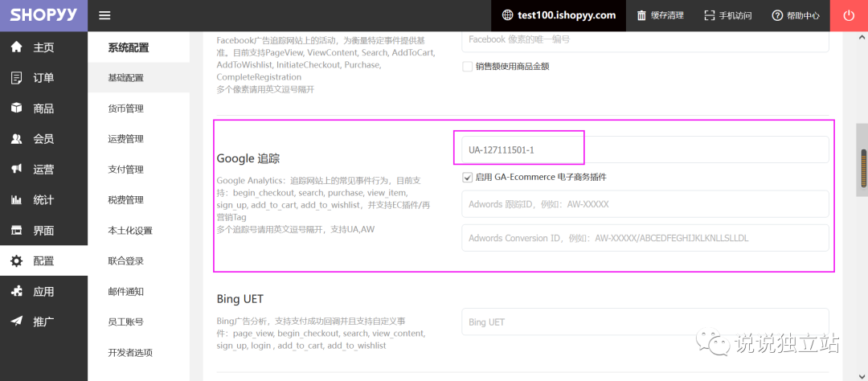868x381 pixels.
Task: Click the box icon for 商品
Action: (x=17, y=108)
